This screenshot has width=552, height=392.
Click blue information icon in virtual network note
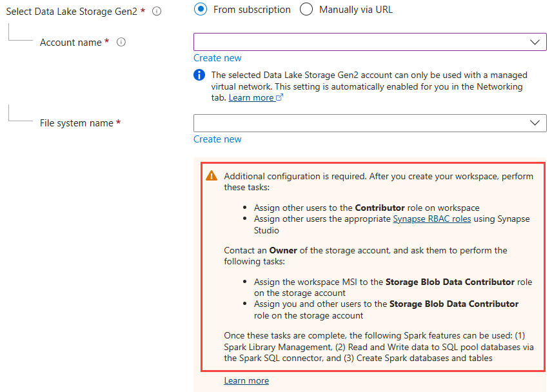click(x=200, y=75)
